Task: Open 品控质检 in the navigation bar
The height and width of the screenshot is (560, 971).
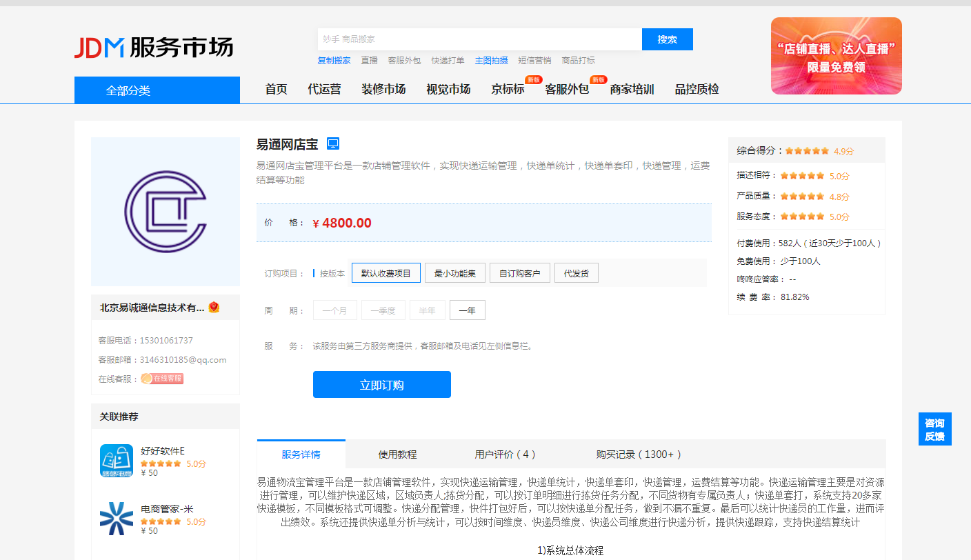Action: coord(697,89)
